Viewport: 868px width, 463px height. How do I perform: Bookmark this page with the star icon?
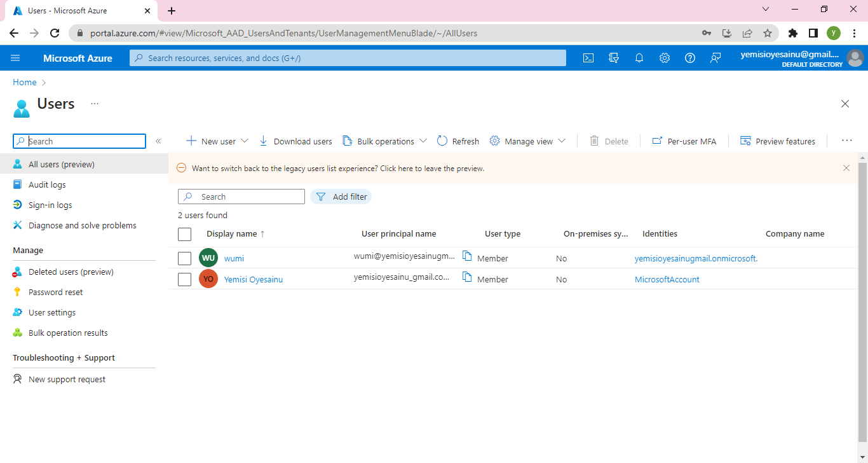768,33
